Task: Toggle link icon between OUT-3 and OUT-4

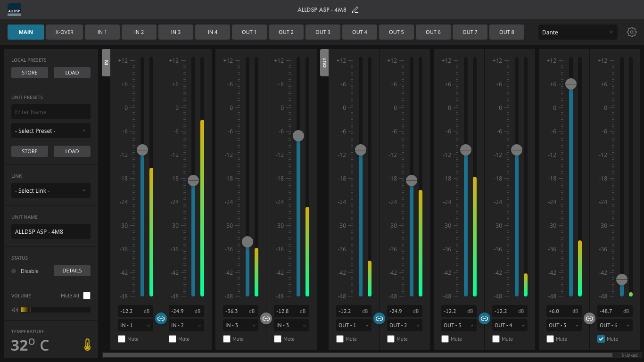Action: (x=484, y=319)
